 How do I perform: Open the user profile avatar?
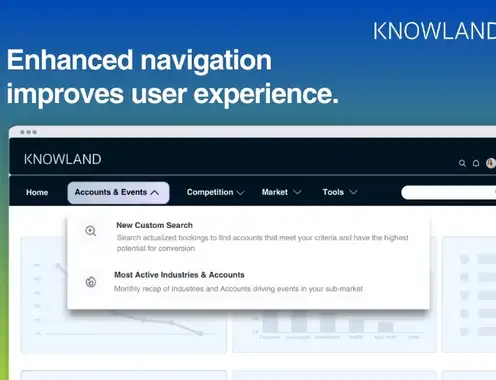point(491,163)
